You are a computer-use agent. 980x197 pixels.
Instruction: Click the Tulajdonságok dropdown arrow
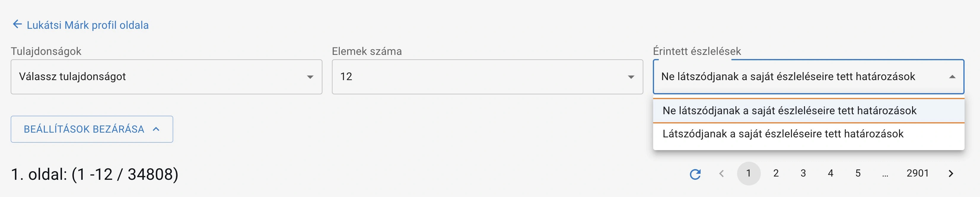[x=310, y=77]
